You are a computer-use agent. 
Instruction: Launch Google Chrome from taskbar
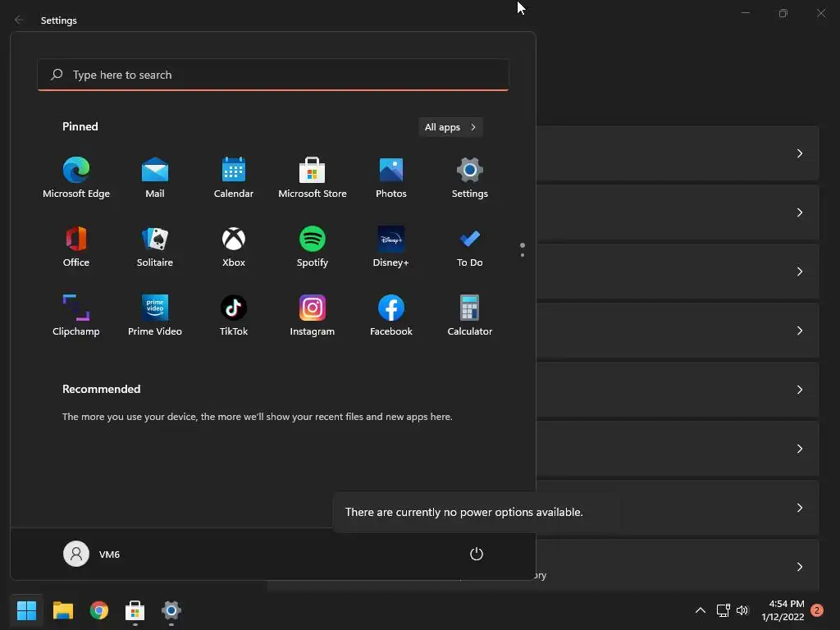pos(99,610)
